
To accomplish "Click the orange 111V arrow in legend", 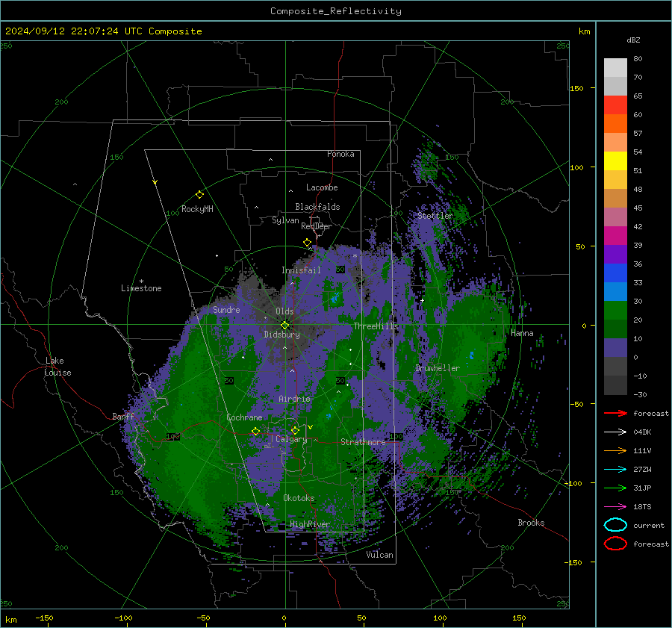I will pyautogui.click(x=615, y=450).
